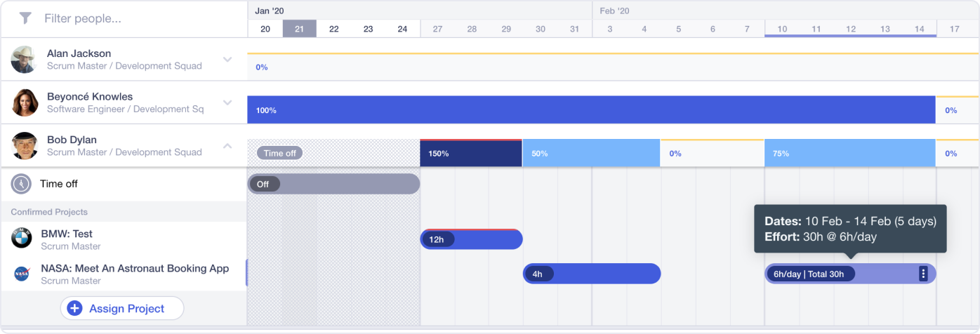
Task: Click the filter funnel icon
Action: (25, 18)
